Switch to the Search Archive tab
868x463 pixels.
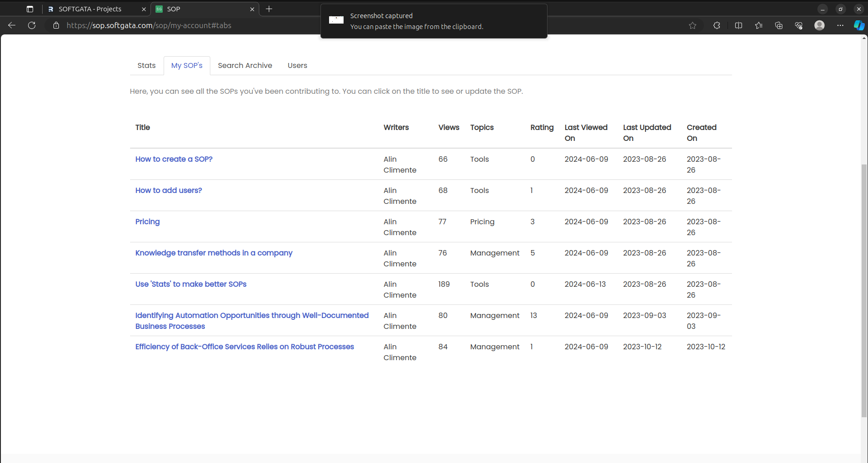(x=245, y=66)
